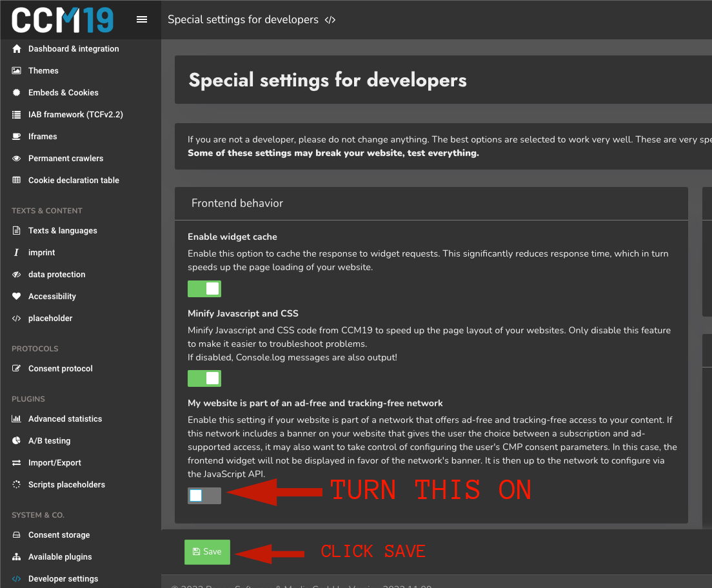Click the 'PLUGINS' sidebar heading
The width and height of the screenshot is (712, 588).
(28, 399)
